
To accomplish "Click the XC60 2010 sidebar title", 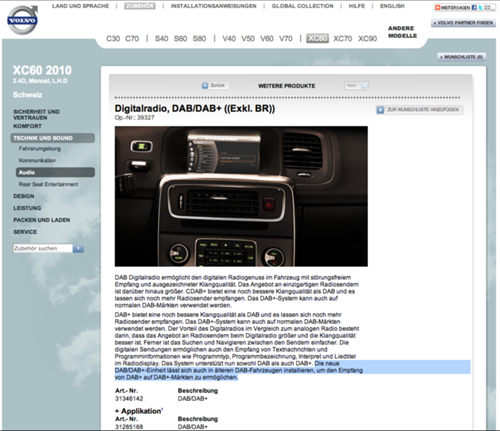I will pyautogui.click(x=42, y=70).
